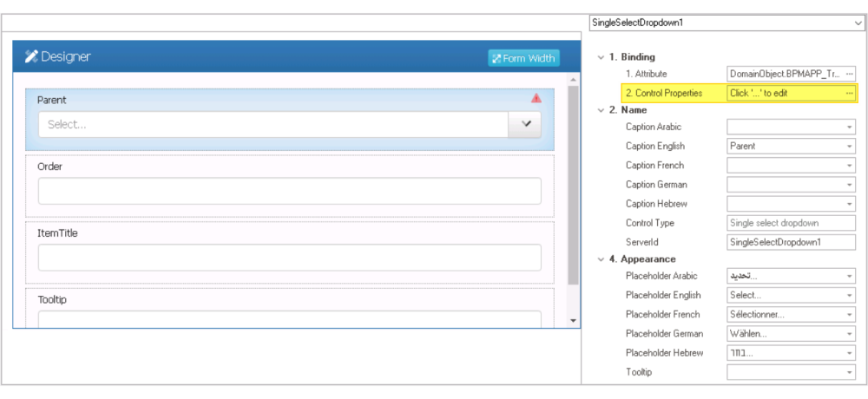The image size is (868, 399).
Task: Open the Placeholder English dropdown
Action: tap(850, 296)
